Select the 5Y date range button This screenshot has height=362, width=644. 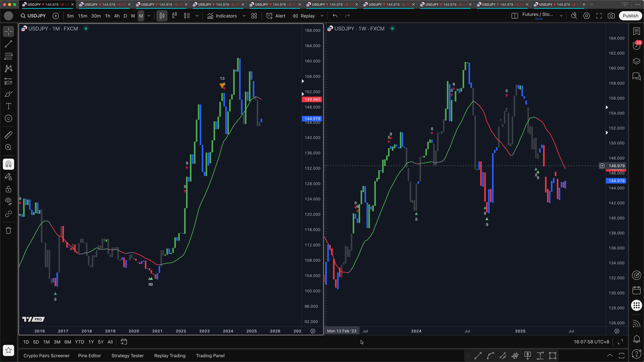(100, 342)
